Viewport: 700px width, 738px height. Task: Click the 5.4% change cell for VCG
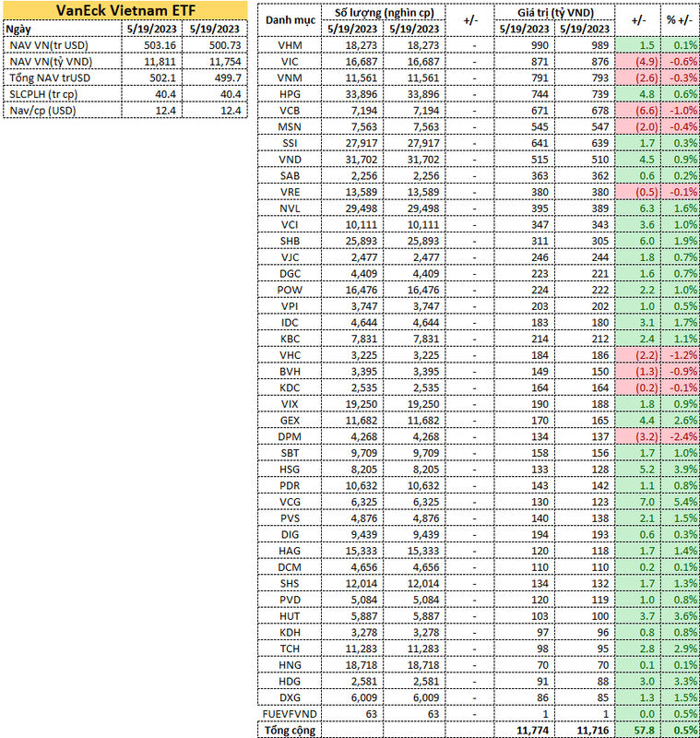[x=680, y=502]
